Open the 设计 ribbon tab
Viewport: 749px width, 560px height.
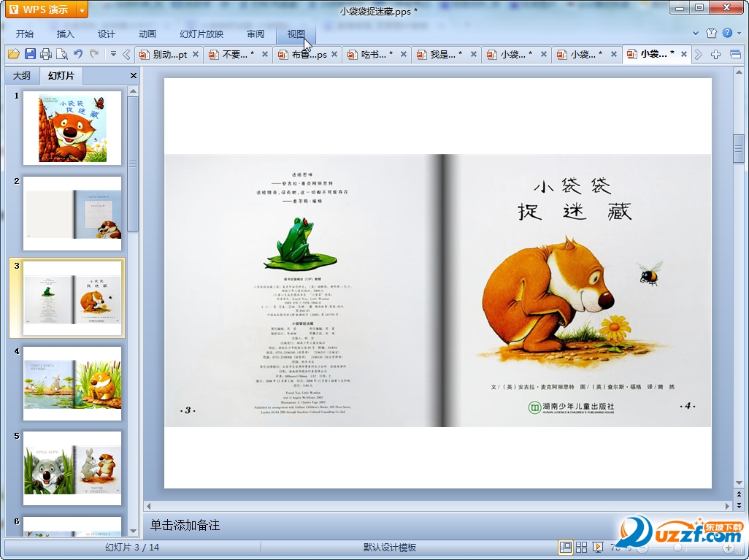point(106,34)
